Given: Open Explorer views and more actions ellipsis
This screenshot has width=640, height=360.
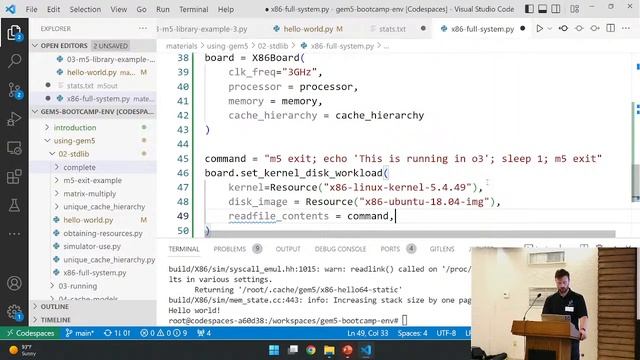Looking at the screenshot, I should coord(143,29).
